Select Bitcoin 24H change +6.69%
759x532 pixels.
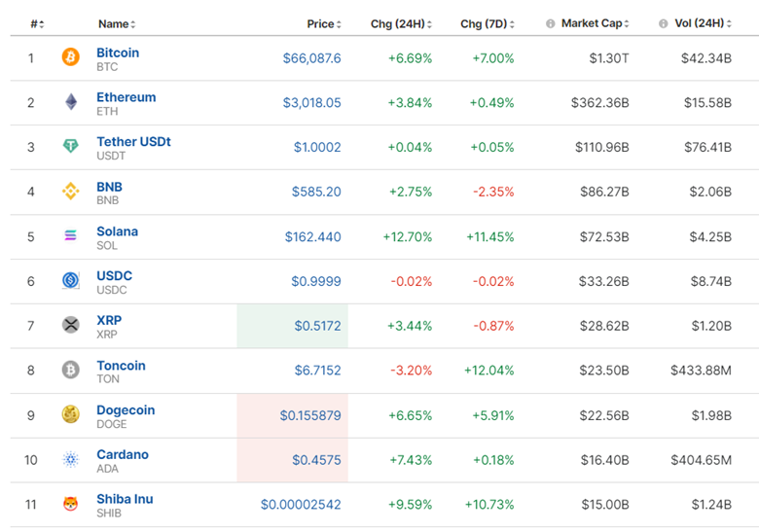[410, 58]
